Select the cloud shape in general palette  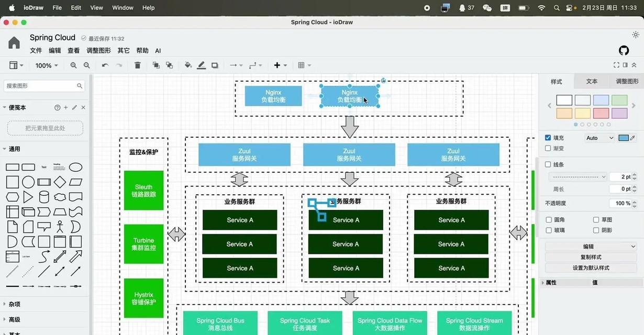point(60,197)
